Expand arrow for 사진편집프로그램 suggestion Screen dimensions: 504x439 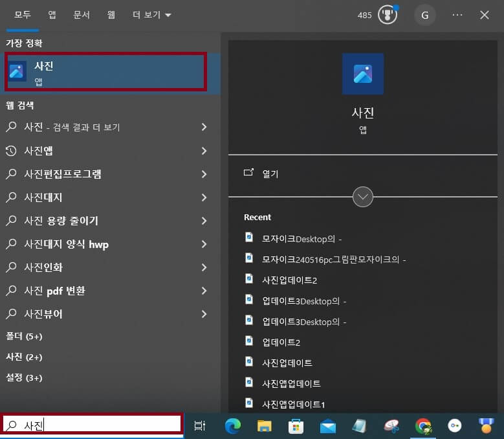[204, 174]
